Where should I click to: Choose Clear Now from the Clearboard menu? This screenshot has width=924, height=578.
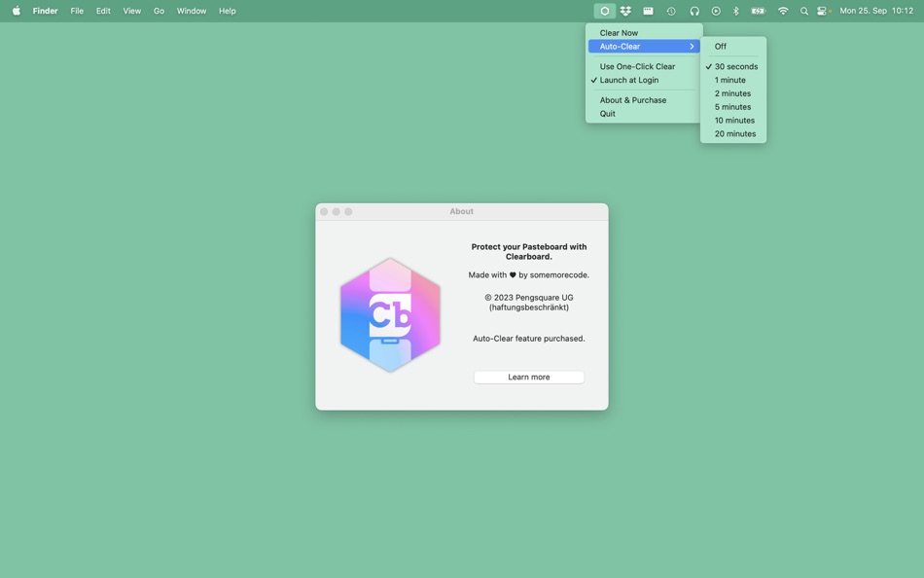[x=644, y=33]
